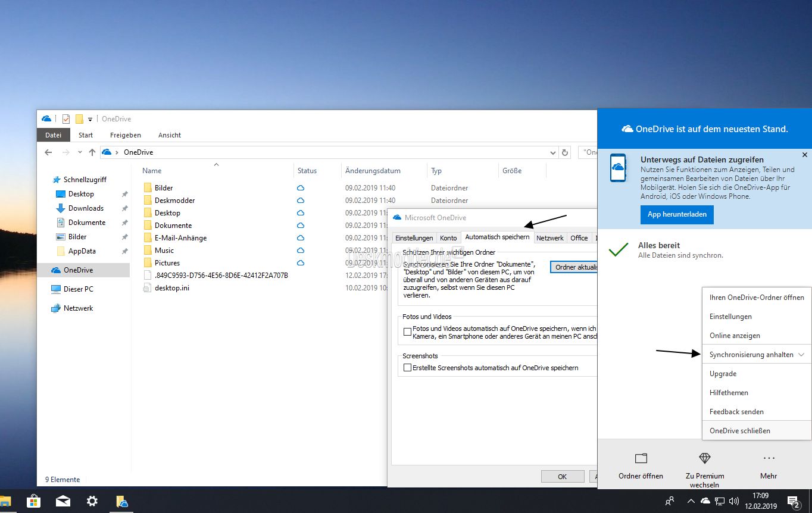Click the Mehr three-dots button
Viewport: 812px width, 513px height.
[769, 466]
